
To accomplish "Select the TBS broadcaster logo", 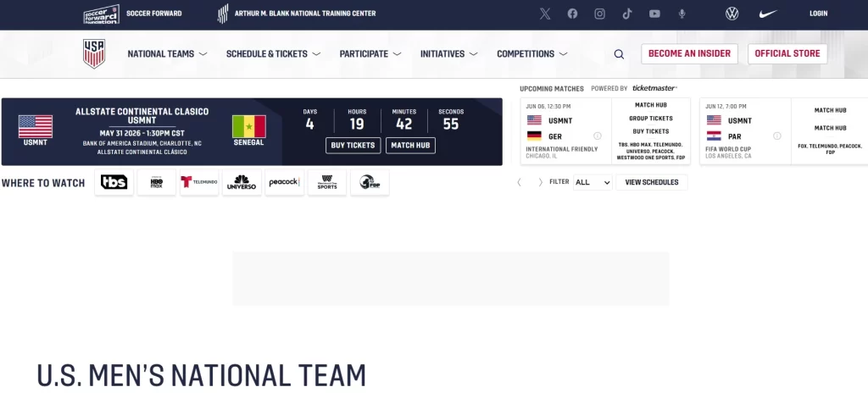I will (x=114, y=182).
